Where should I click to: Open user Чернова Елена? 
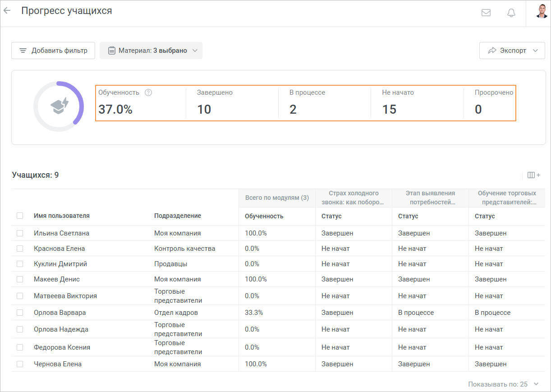[x=58, y=364]
